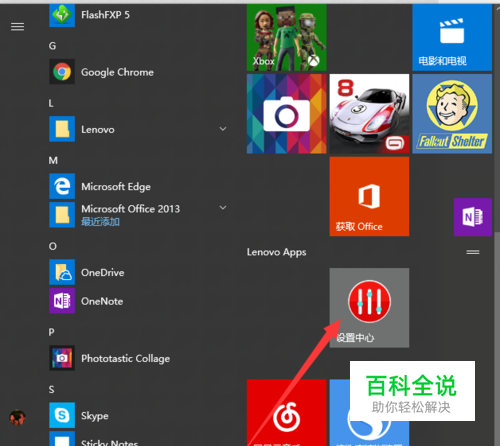
Task: Click the Lenovo folder icon
Action: click(62, 129)
